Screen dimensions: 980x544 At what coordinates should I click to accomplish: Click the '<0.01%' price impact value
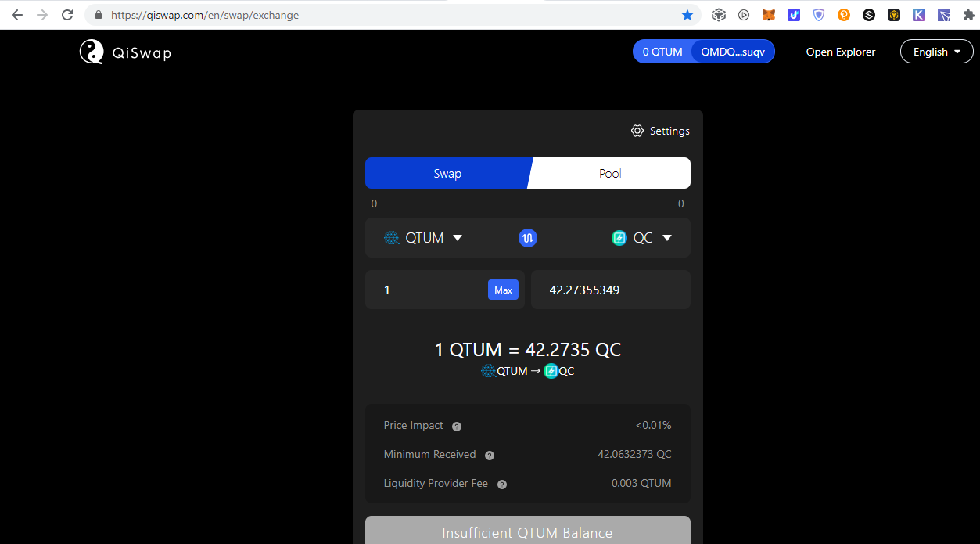pos(654,425)
